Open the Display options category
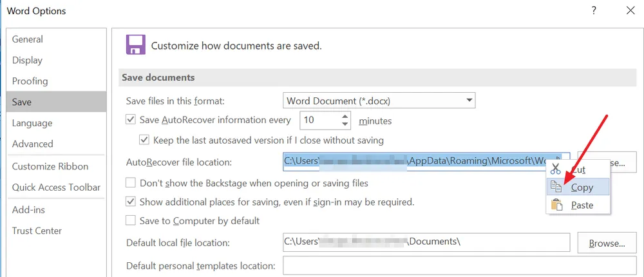The width and height of the screenshot is (644, 277). pos(56,60)
